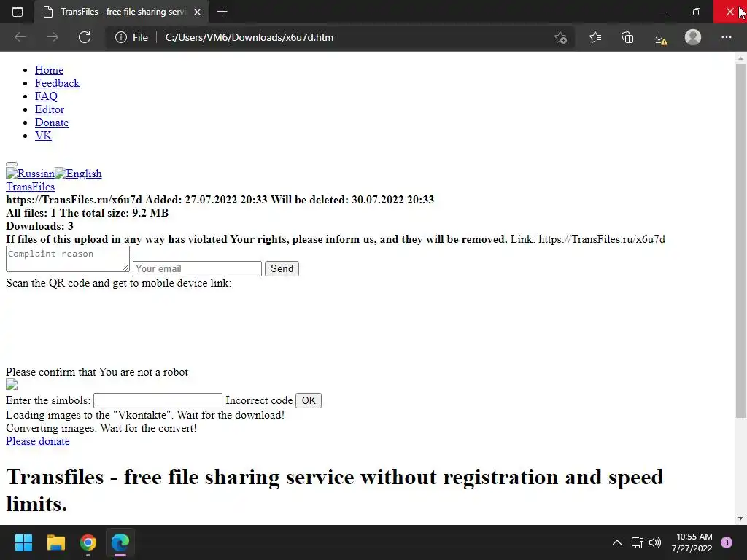The height and width of the screenshot is (560, 747).
Task: Close the TransFiles tab
Action: pos(197,12)
